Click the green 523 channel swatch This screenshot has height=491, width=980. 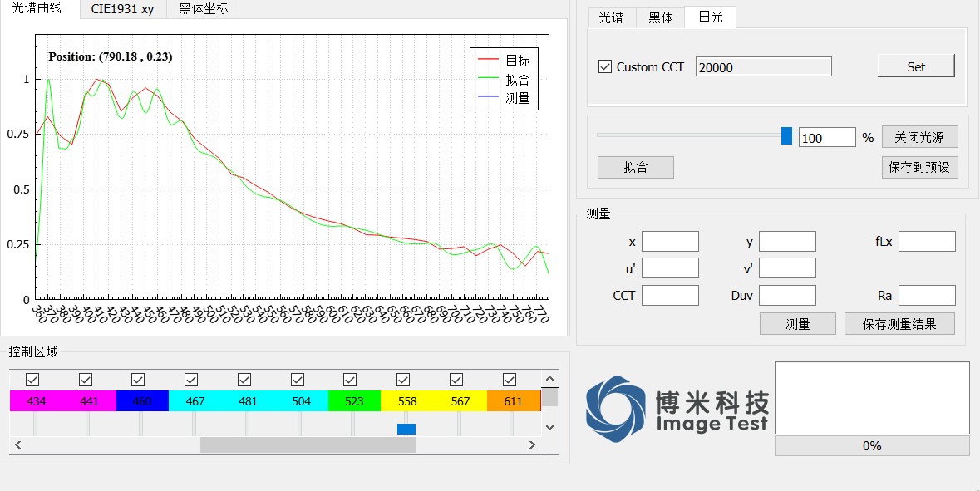354,401
